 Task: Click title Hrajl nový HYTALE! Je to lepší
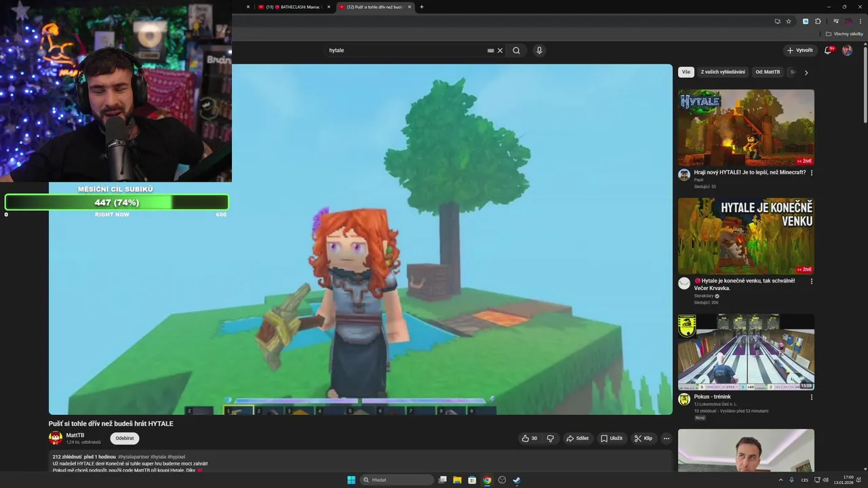[750, 172]
